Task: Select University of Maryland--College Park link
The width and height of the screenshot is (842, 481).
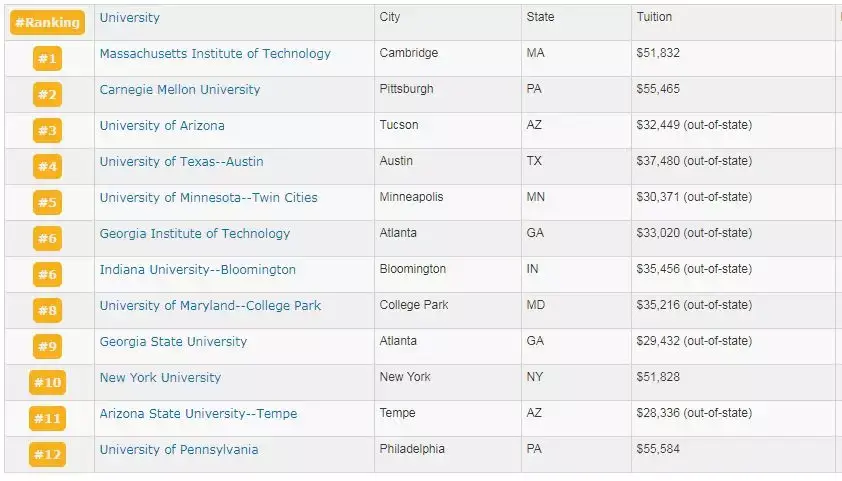Action: [x=210, y=306]
